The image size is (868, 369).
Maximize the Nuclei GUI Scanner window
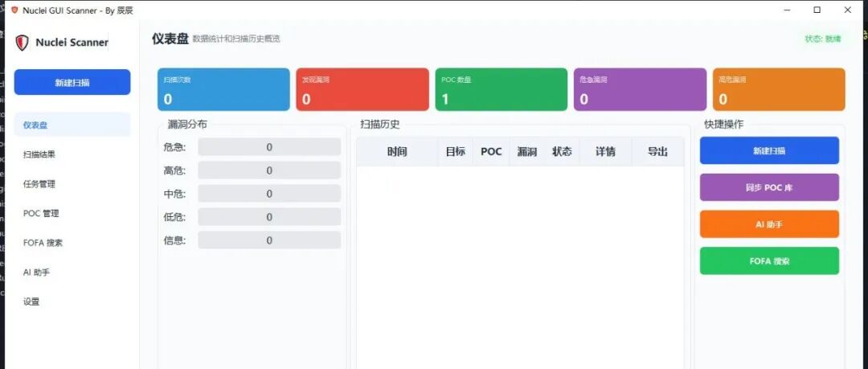(x=817, y=10)
